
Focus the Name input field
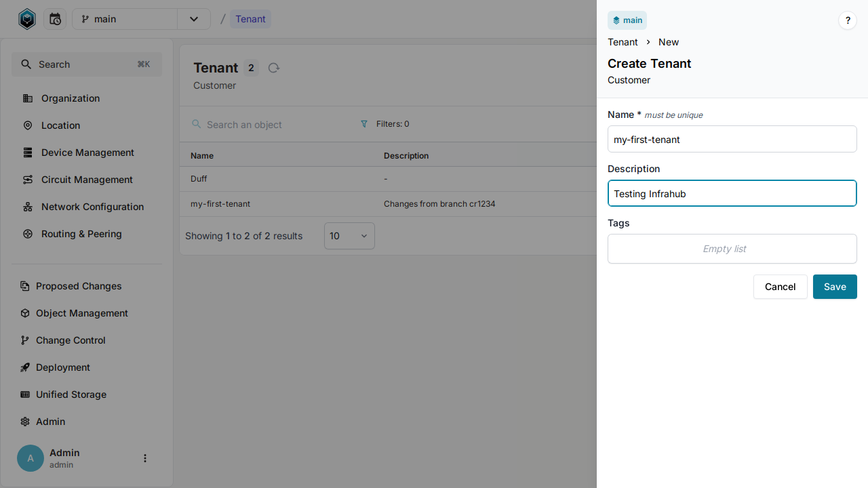coord(732,140)
